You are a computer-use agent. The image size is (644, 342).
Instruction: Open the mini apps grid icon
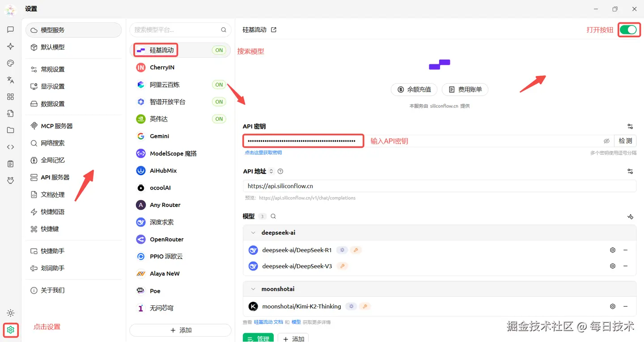(x=10, y=97)
